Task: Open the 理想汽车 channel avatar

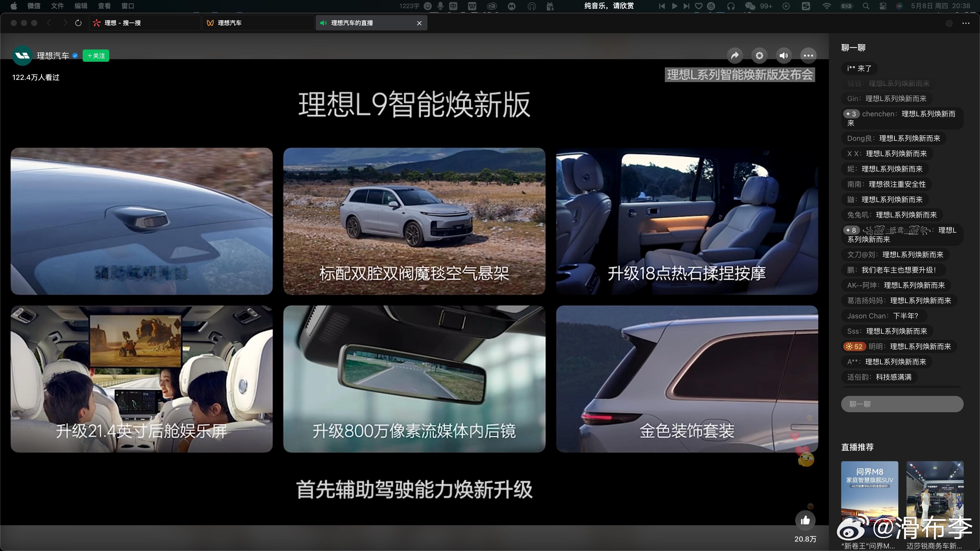Action: pyautogui.click(x=22, y=56)
